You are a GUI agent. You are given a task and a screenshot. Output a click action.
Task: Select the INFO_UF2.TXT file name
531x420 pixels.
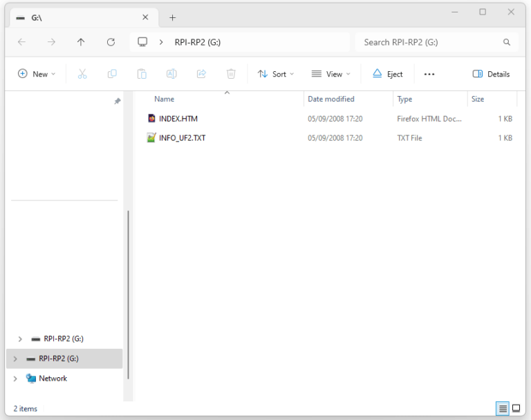tap(183, 138)
